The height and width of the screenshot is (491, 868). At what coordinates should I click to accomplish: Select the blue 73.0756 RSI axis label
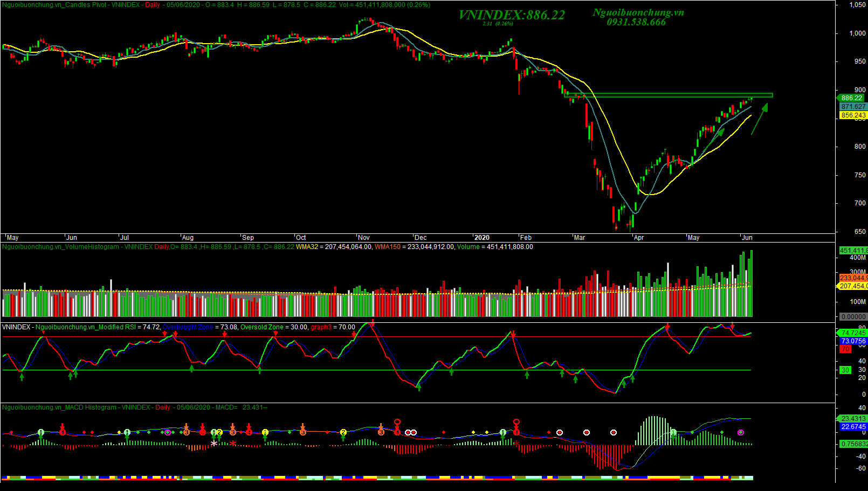point(853,341)
